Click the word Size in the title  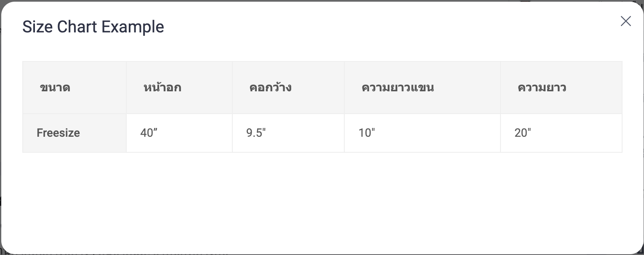pos(37,27)
